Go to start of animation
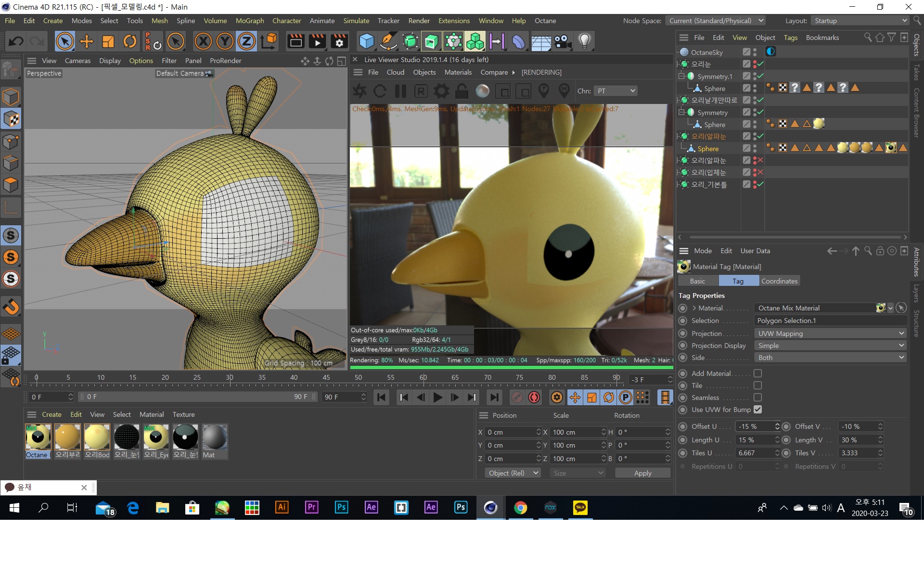Screen dimensions: 924x566 [x=381, y=398]
